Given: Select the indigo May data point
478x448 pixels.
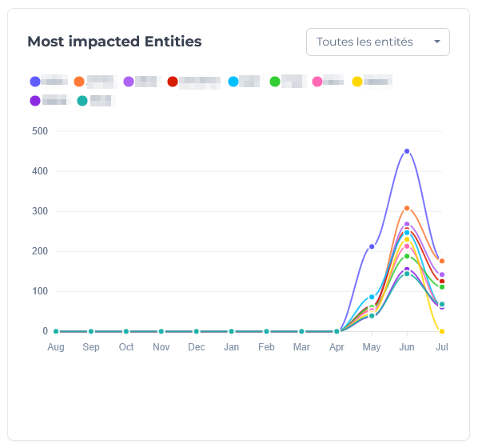Looking at the screenshot, I should pos(372,246).
